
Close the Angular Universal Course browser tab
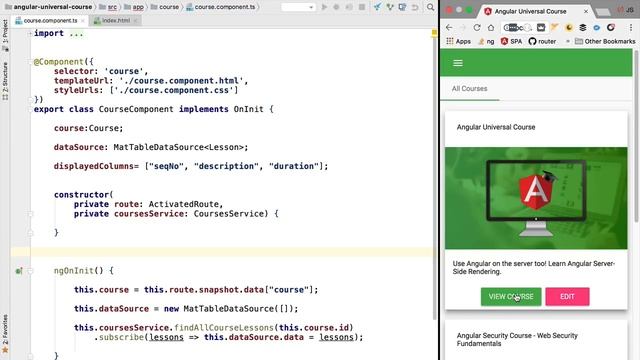586,11
